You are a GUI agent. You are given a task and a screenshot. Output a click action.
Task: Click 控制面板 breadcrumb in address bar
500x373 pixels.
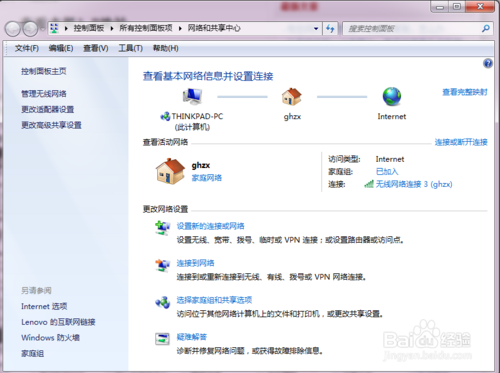coord(89,28)
